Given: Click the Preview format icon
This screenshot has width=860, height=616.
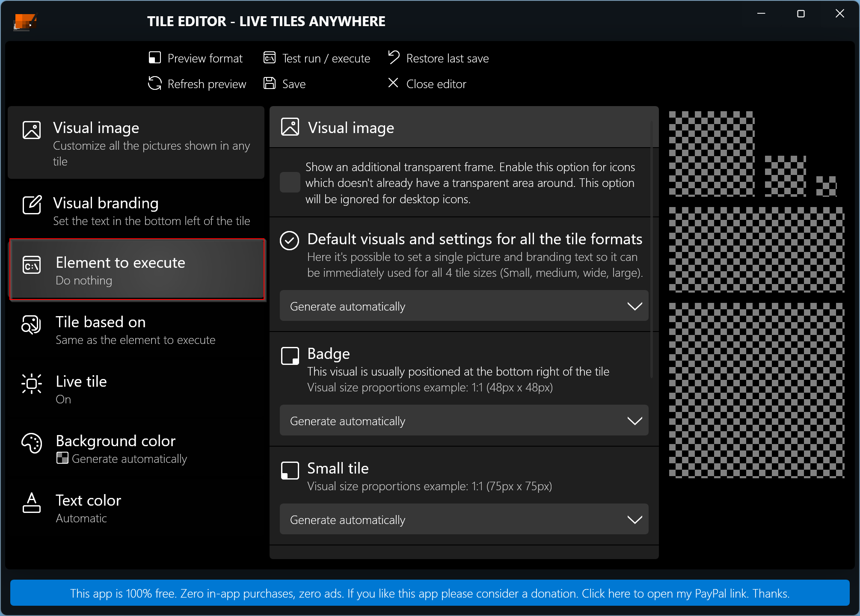Looking at the screenshot, I should tap(154, 57).
